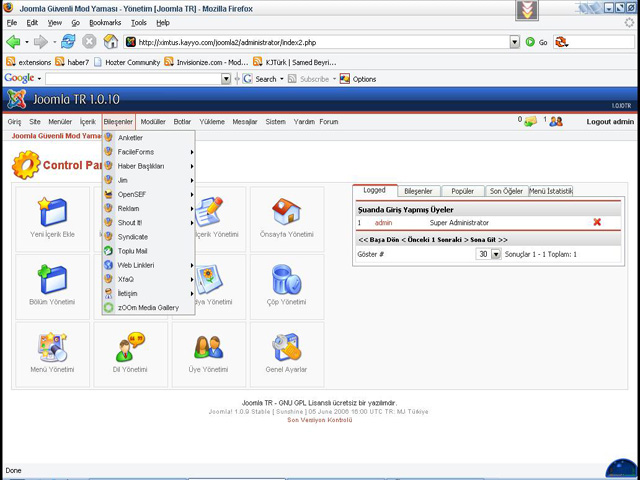This screenshot has width=640, height=480.
Task: Click the red X next to admin
Action: (x=597, y=222)
